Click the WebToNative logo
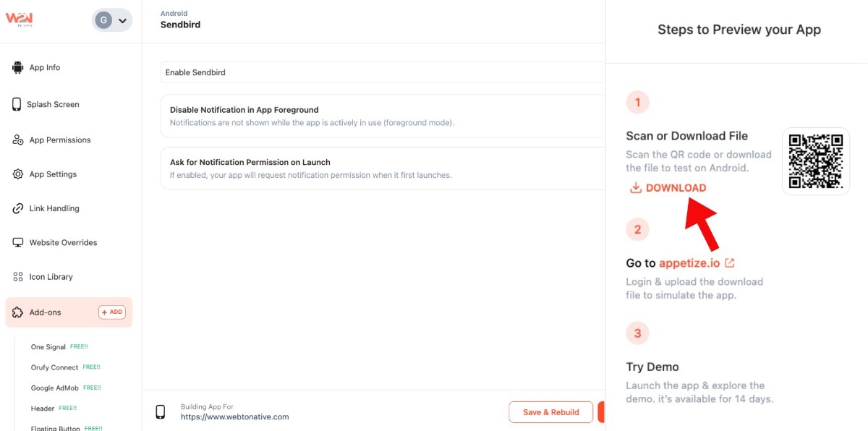 [x=20, y=20]
